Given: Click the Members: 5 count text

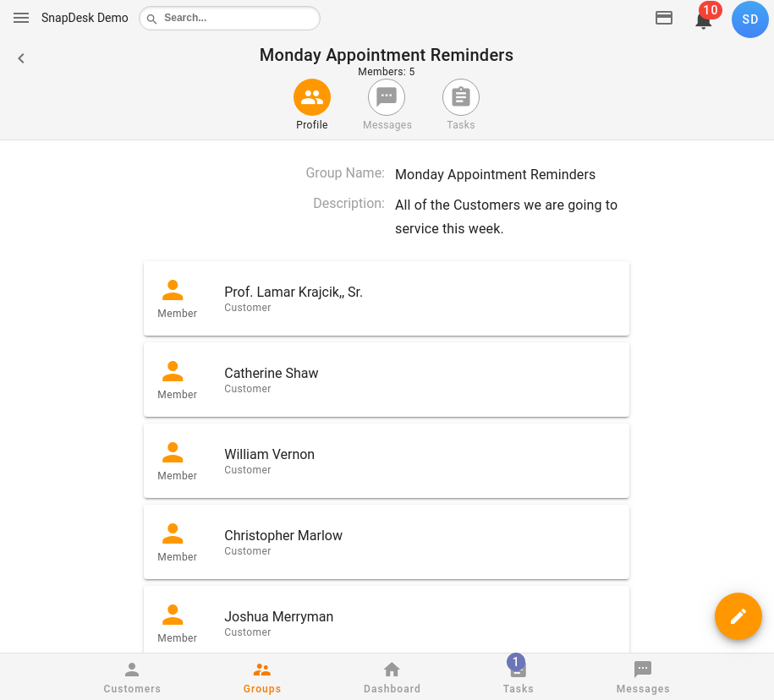Looking at the screenshot, I should tap(387, 72).
